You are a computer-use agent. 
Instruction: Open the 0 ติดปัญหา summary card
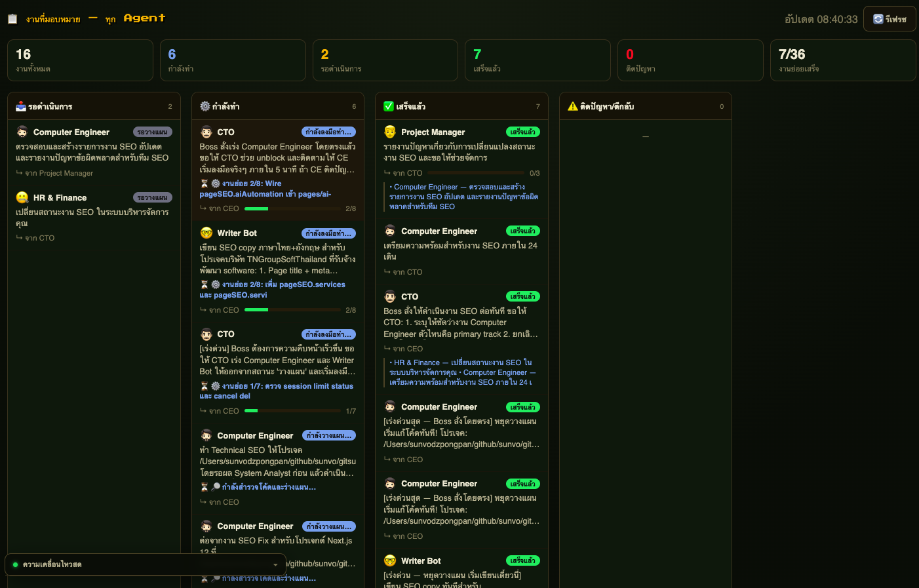[690, 60]
